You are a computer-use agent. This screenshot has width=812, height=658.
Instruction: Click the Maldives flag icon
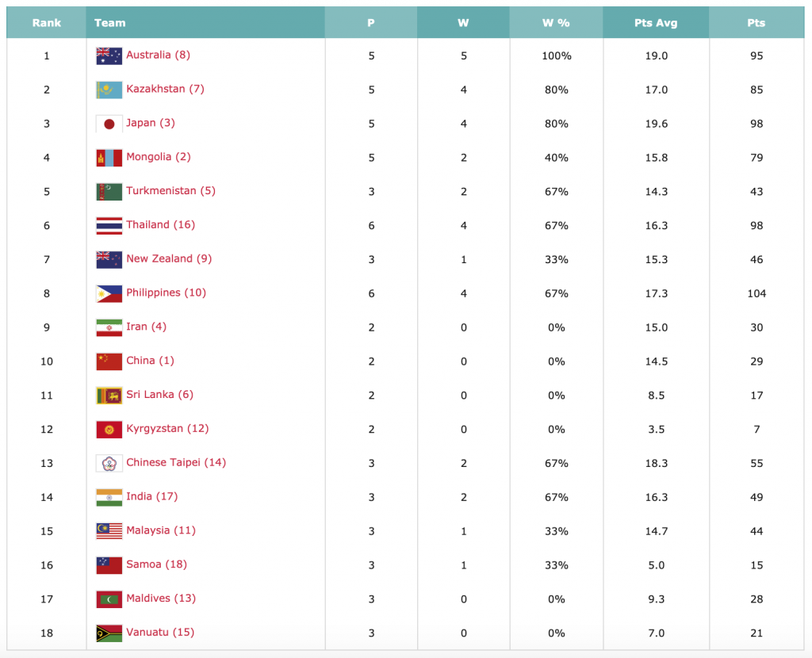109,599
